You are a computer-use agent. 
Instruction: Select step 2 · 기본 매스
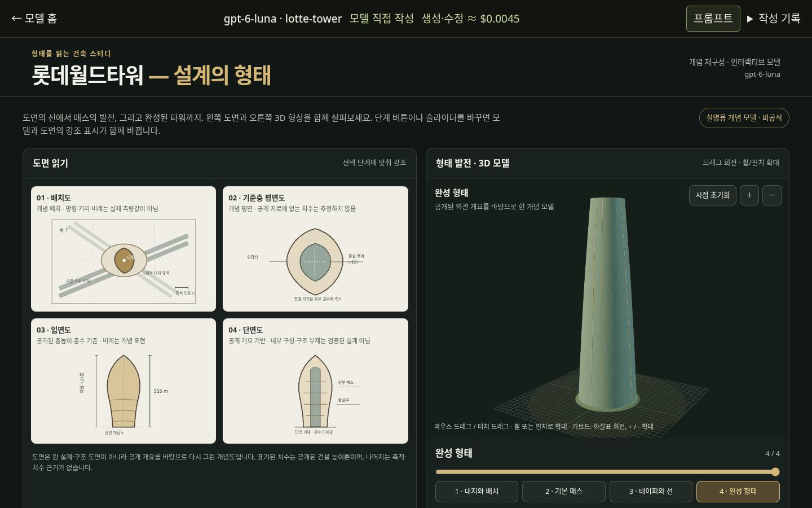pyautogui.click(x=564, y=492)
